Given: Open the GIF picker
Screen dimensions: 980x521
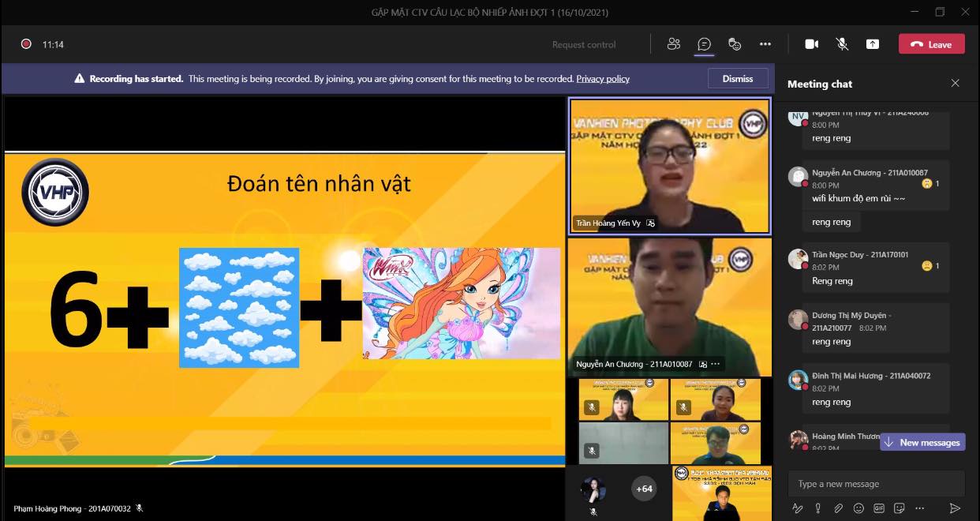Looking at the screenshot, I should point(879,508).
